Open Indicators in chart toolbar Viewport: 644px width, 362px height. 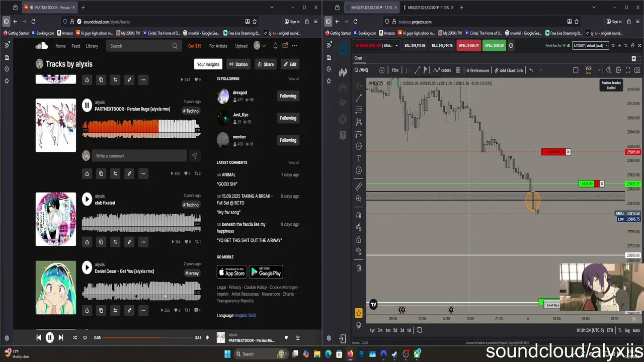click(x=442, y=70)
